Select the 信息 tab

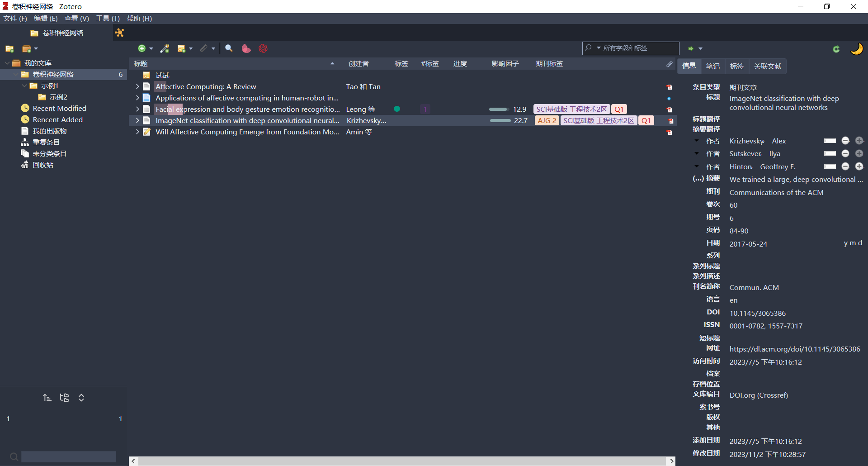point(689,66)
